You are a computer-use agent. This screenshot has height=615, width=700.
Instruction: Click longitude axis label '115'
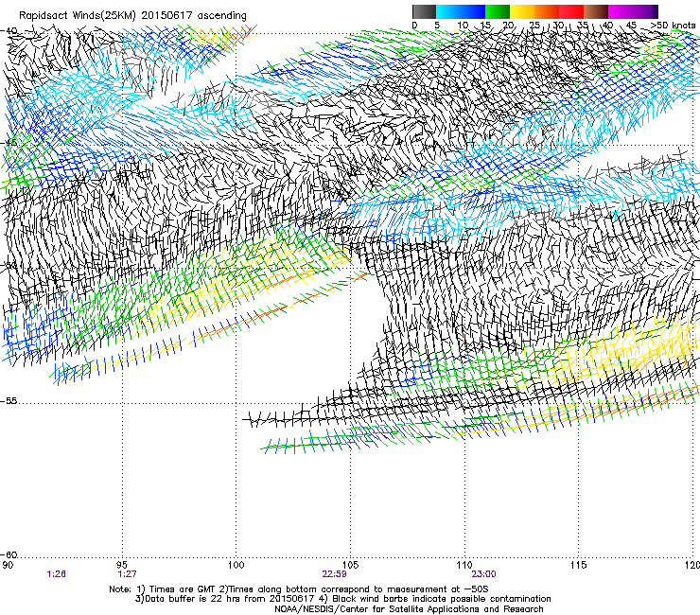tap(579, 565)
